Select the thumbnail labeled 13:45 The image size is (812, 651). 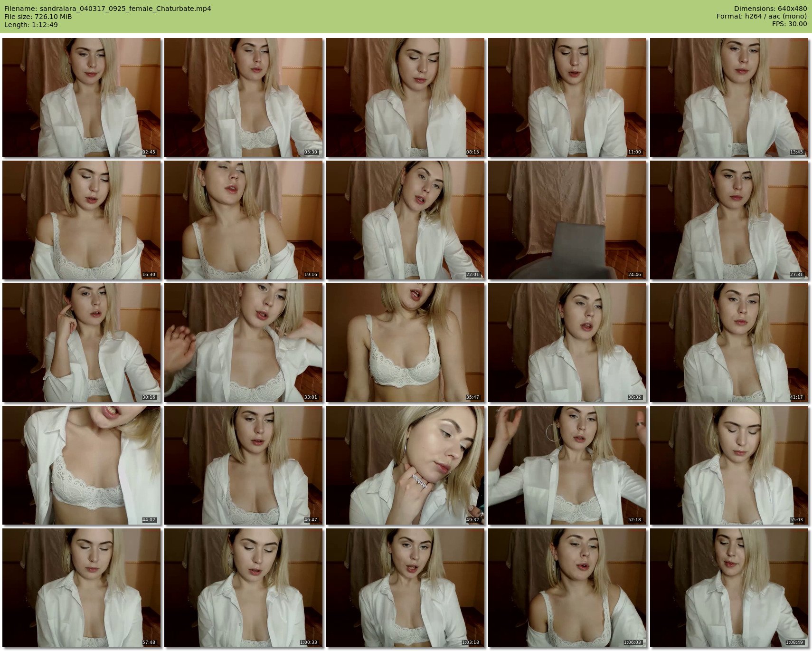(729, 97)
